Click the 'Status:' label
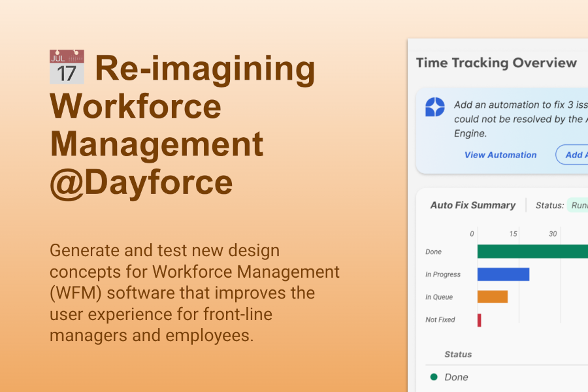588x392 pixels. point(549,205)
